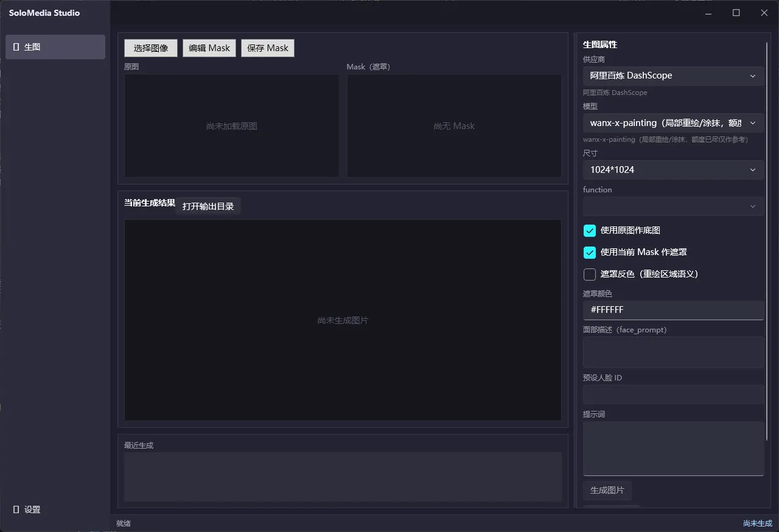Open the empty function dropdown

click(673, 206)
